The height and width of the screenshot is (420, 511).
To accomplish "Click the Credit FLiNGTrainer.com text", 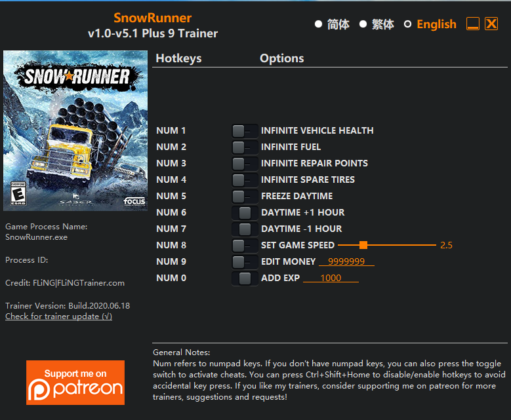I will [65, 283].
